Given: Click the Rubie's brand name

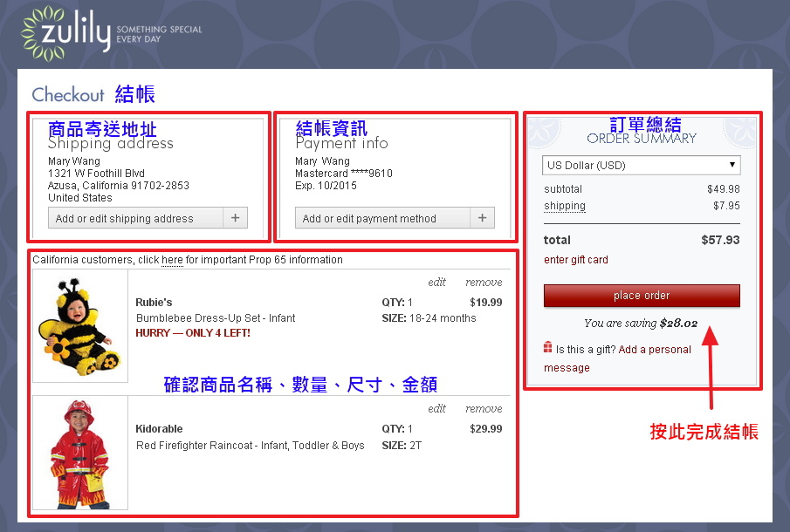Looking at the screenshot, I should click(154, 303).
